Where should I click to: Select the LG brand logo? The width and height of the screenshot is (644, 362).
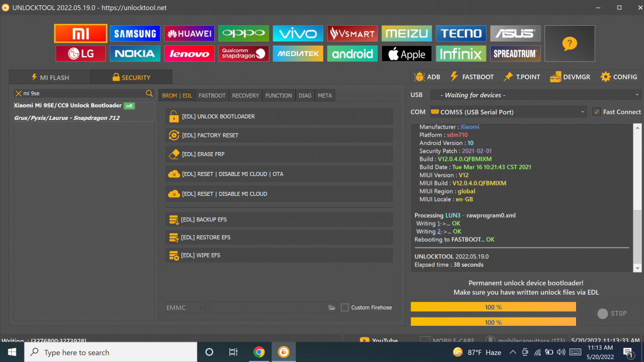point(81,54)
